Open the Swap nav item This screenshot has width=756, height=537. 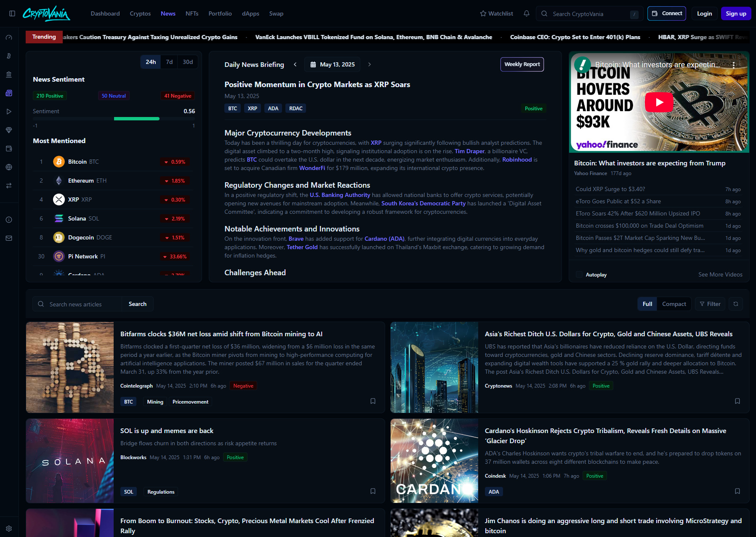(276, 13)
